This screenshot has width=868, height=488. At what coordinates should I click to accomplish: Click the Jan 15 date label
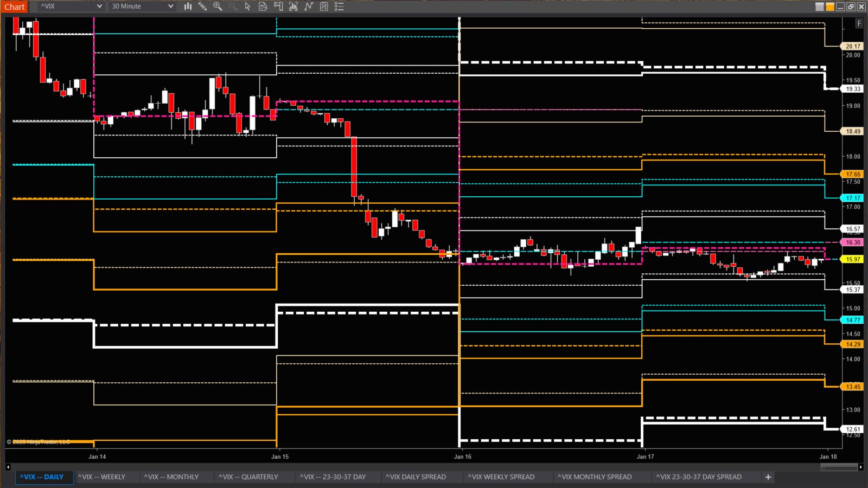pyautogui.click(x=280, y=457)
